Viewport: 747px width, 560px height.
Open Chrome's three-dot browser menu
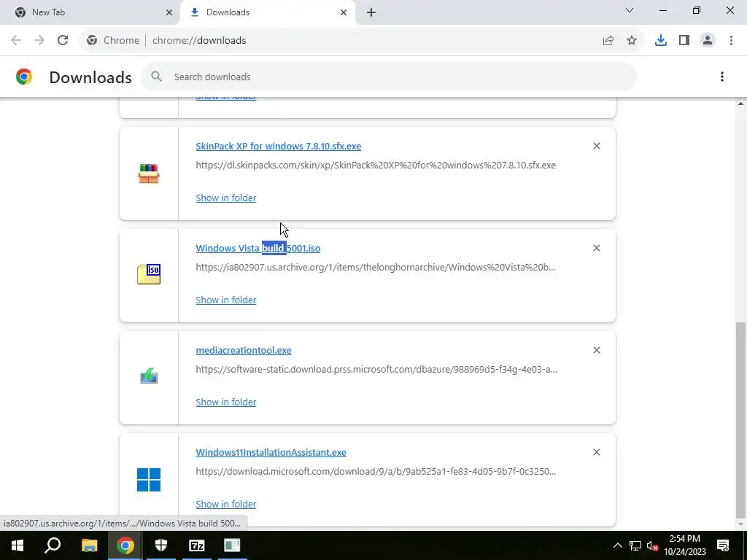(731, 41)
